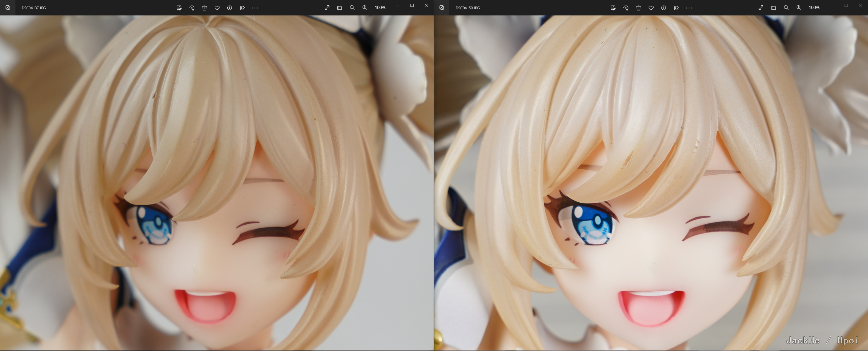868x351 pixels.
Task: Open Photos app icon beside DSC04159.JPG
Action: [442, 7]
